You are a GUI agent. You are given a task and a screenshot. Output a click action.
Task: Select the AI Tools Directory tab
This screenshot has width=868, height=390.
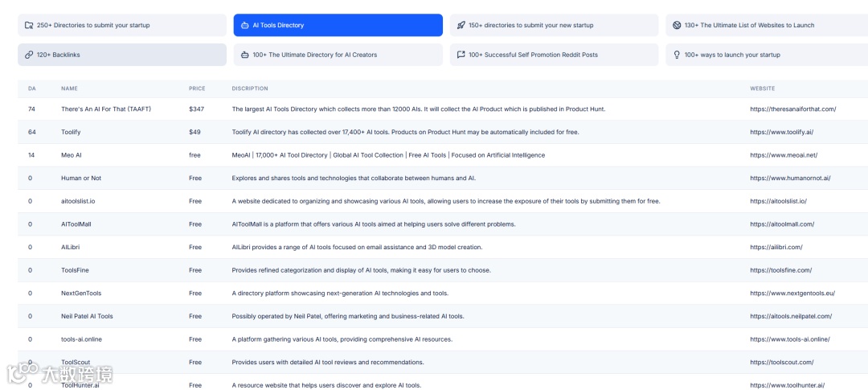point(338,25)
